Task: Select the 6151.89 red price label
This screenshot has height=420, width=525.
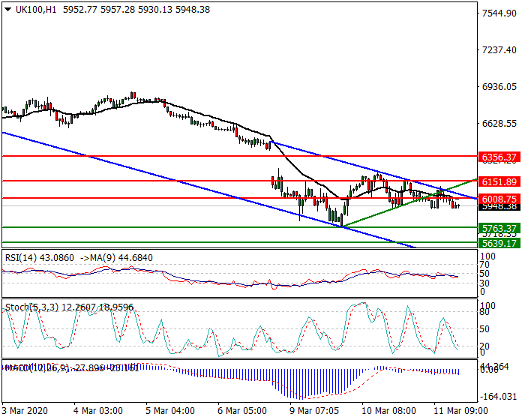Action: 499,181
